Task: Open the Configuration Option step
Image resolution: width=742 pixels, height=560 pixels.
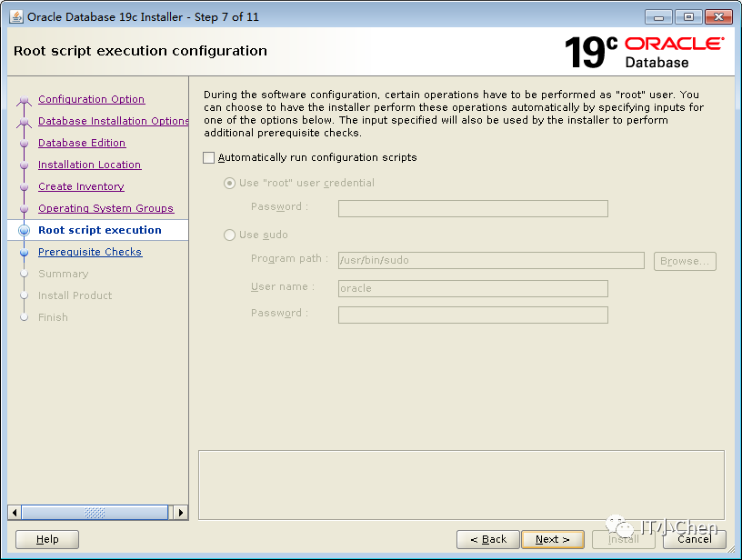Action: coord(91,99)
